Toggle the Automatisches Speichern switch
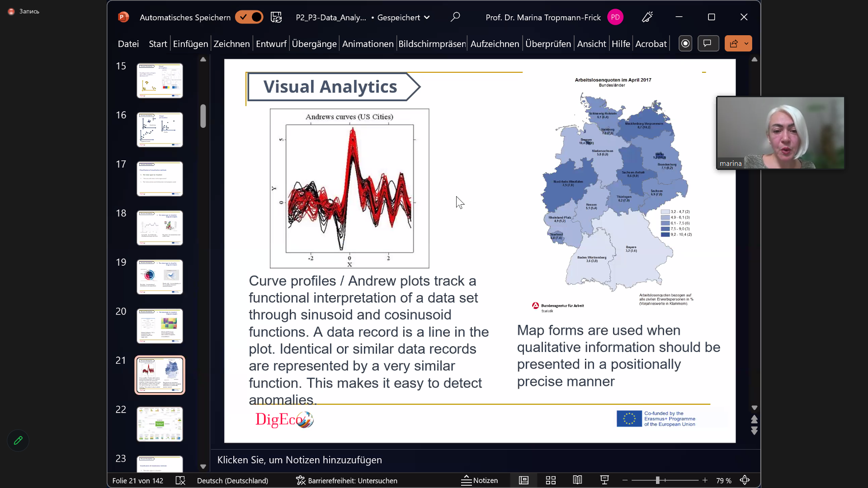Viewport: 868px width, 488px height. pos(249,17)
